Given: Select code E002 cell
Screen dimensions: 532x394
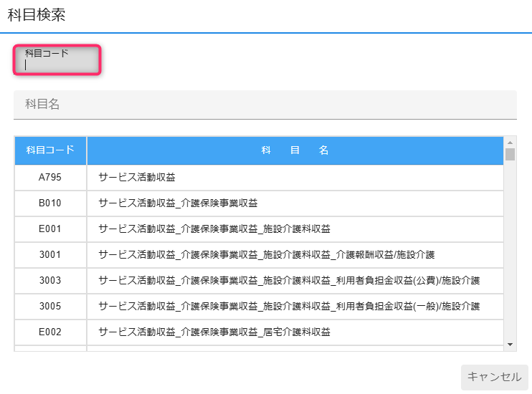Looking at the screenshot, I should tap(50, 332).
